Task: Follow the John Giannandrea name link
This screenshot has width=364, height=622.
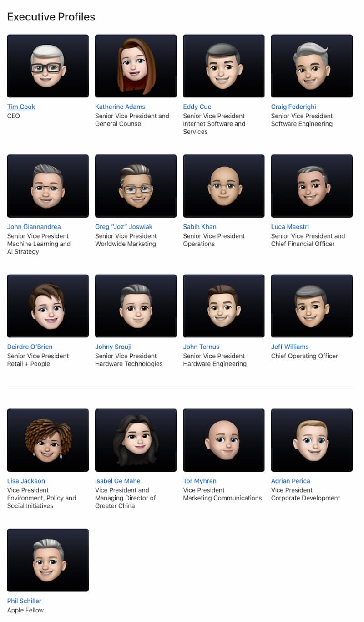Action: click(x=34, y=227)
